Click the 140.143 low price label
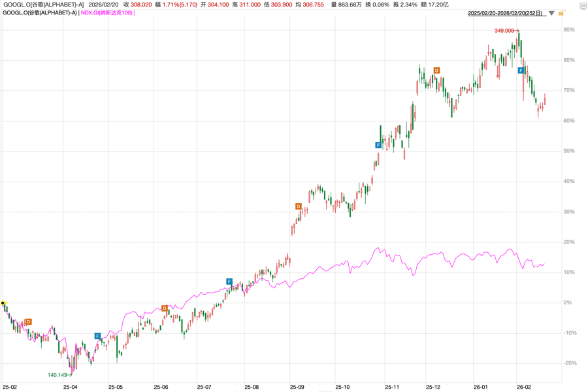 coord(58,375)
